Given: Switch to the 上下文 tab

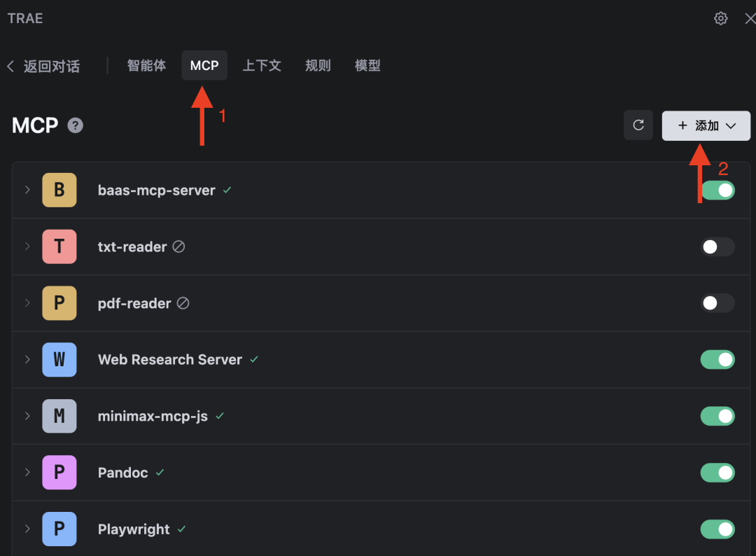Looking at the screenshot, I should pos(262,66).
